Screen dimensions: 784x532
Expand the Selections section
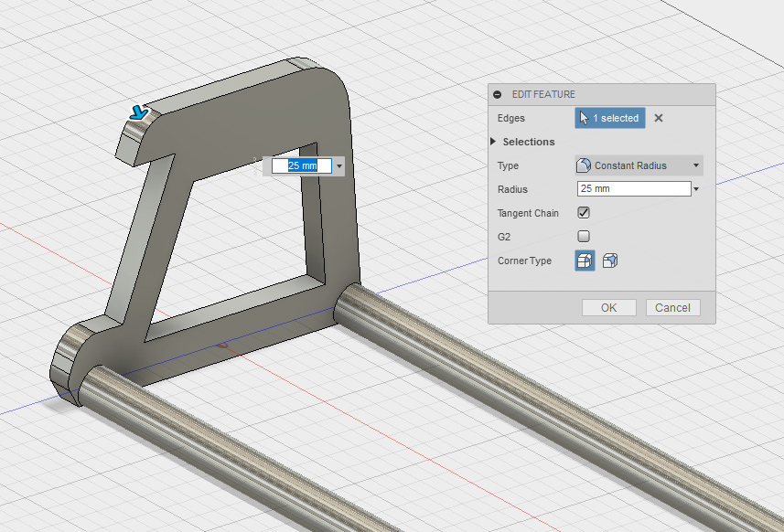click(x=494, y=142)
